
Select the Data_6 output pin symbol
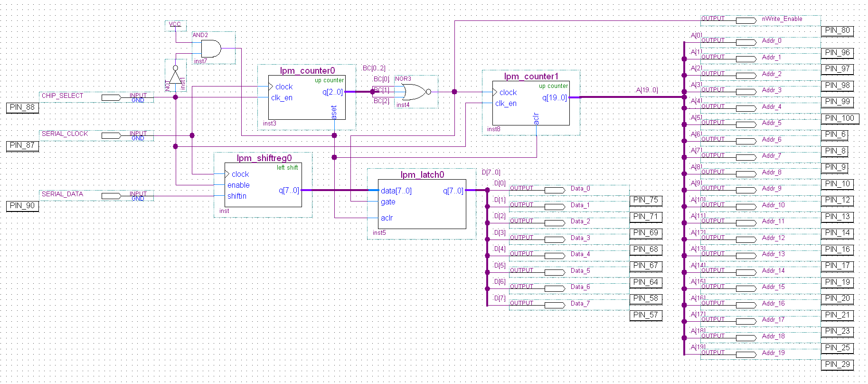(555, 288)
